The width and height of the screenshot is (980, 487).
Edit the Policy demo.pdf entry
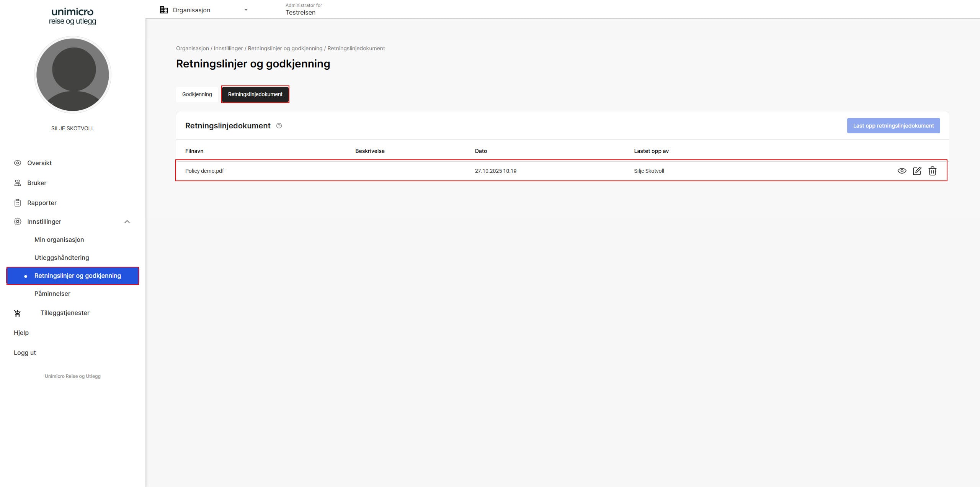coord(917,171)
